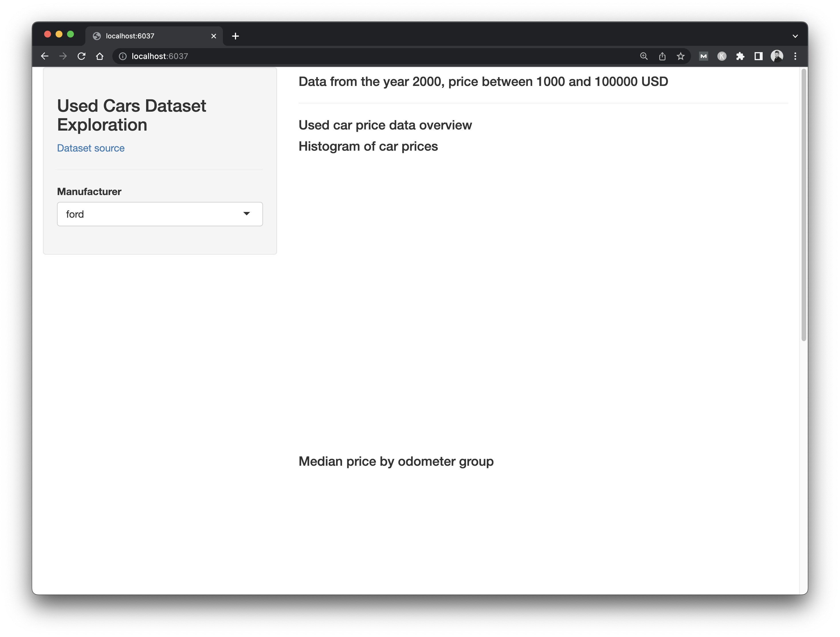Click the Used car price data overview heading

point(385,125)
